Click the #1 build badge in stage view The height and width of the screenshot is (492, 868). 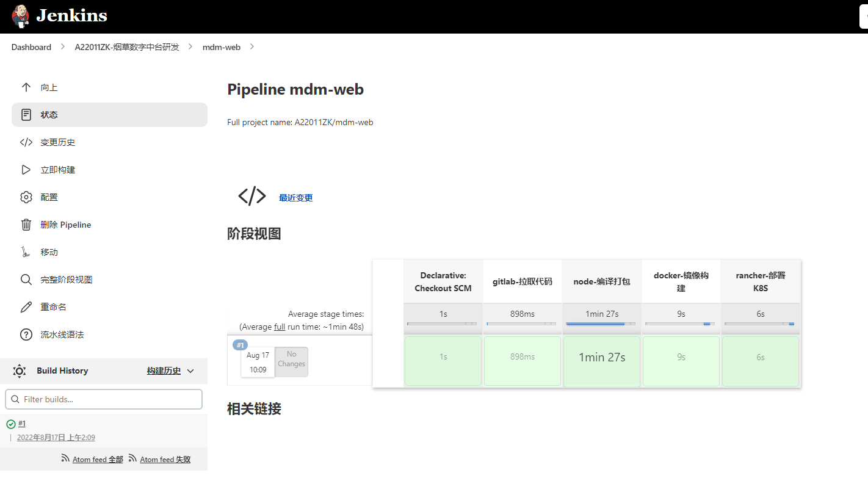240,345
